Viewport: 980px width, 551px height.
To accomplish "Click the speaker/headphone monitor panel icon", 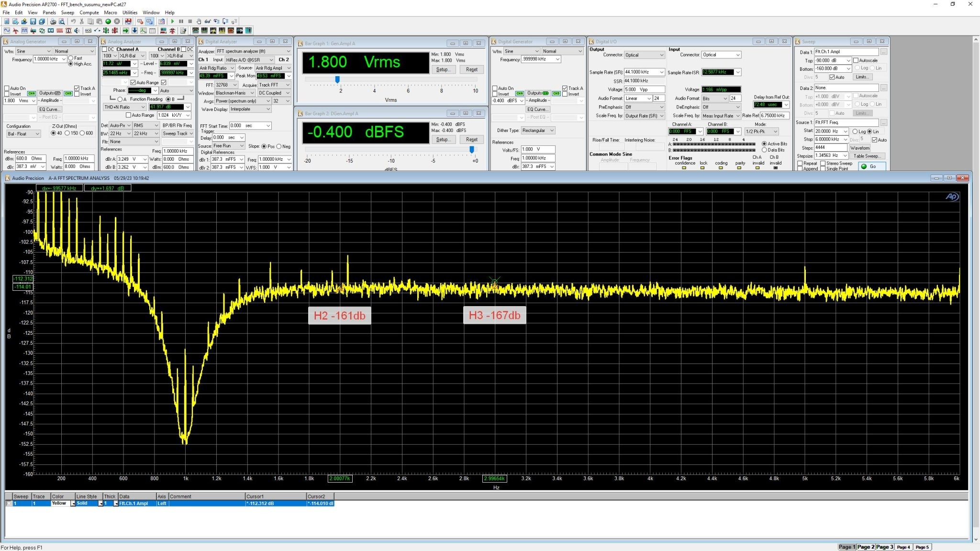I will pyautogui.click(x=77, y=31).
